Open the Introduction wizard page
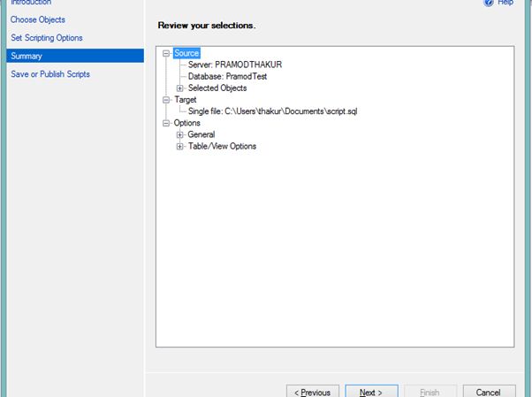532x397 pixels. coord(31,3)
